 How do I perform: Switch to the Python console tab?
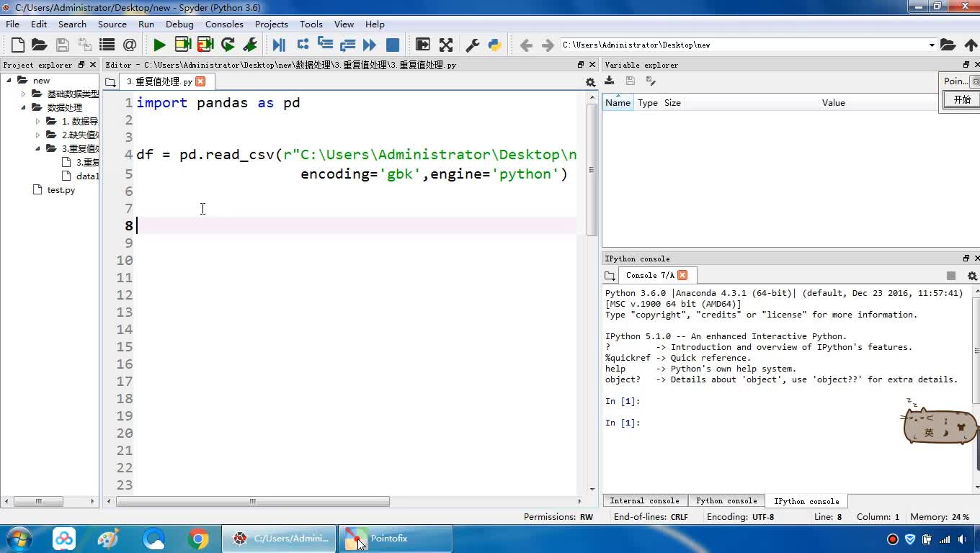(726, 500)
